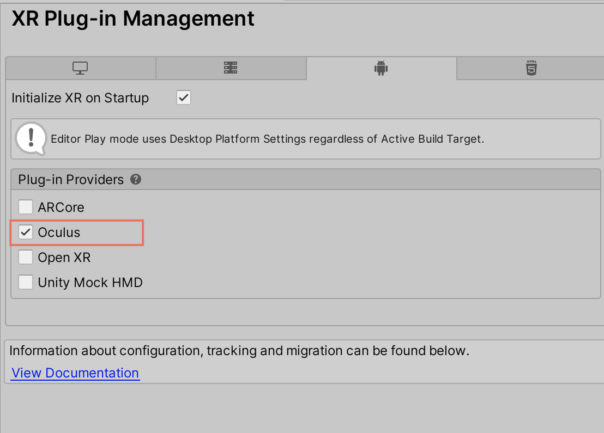Click the Open XR label text
604x433 pixels.
click(x=64, y=257)
